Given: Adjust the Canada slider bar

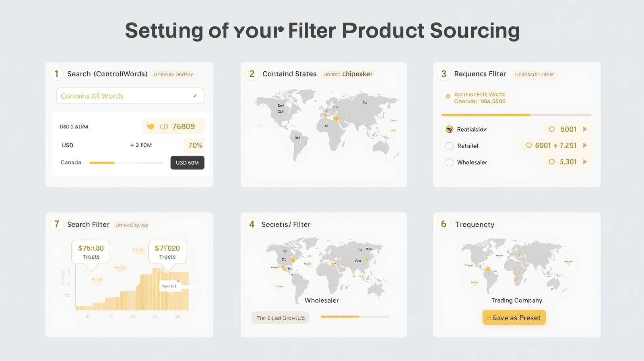Looking at the screenshot, I should point(126,163).
